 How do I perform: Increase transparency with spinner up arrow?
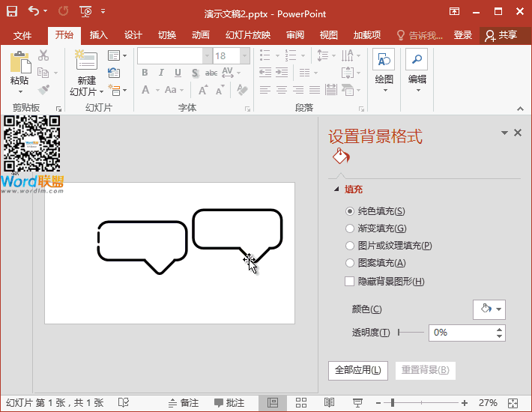coord(499,330)
